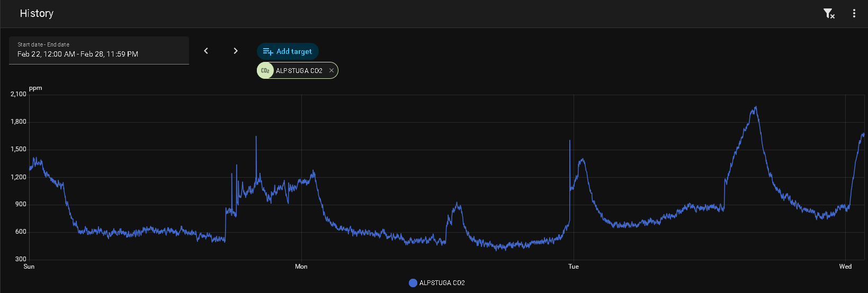Click the Sun label on the time axis
Image resolution: width=868 pixels, height=293 pixels.
29,267
